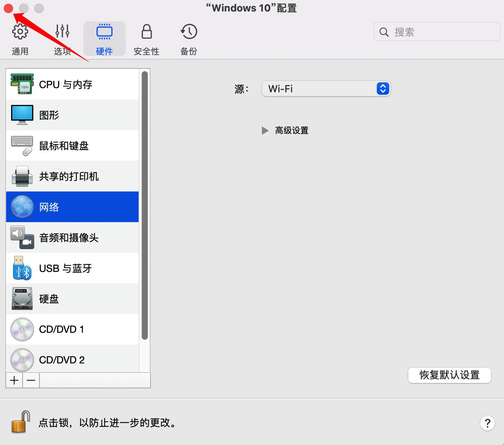Switch to the 通用 tab
This screenshot has height=445, width=504.
[x=20, y=38]
